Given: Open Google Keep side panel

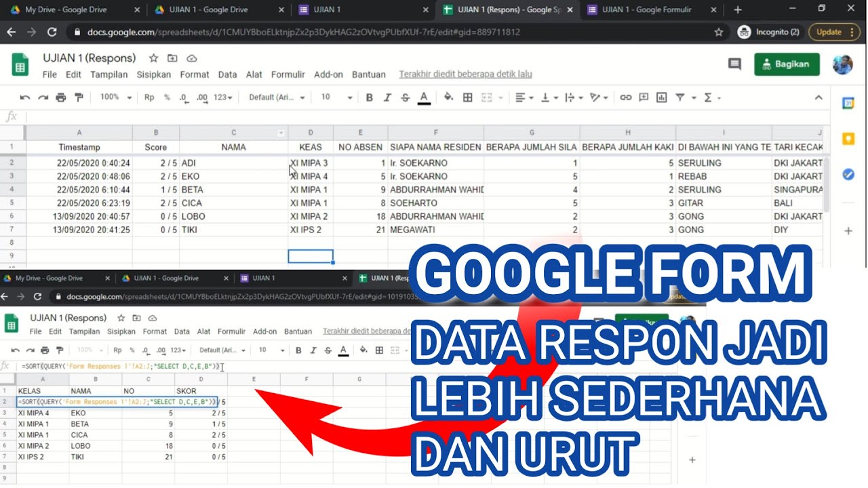Looking at the screenshot, I should (x=848, y=139).
